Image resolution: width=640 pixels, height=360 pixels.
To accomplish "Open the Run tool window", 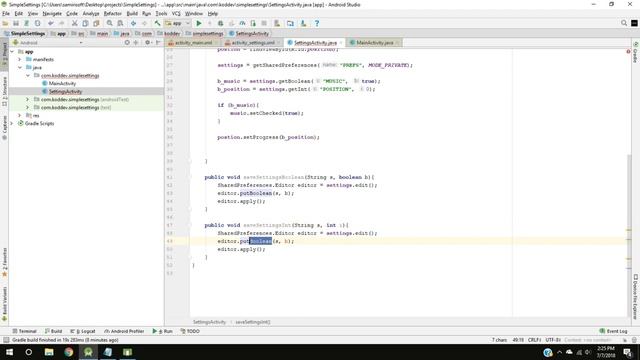I will coord(162,331).
